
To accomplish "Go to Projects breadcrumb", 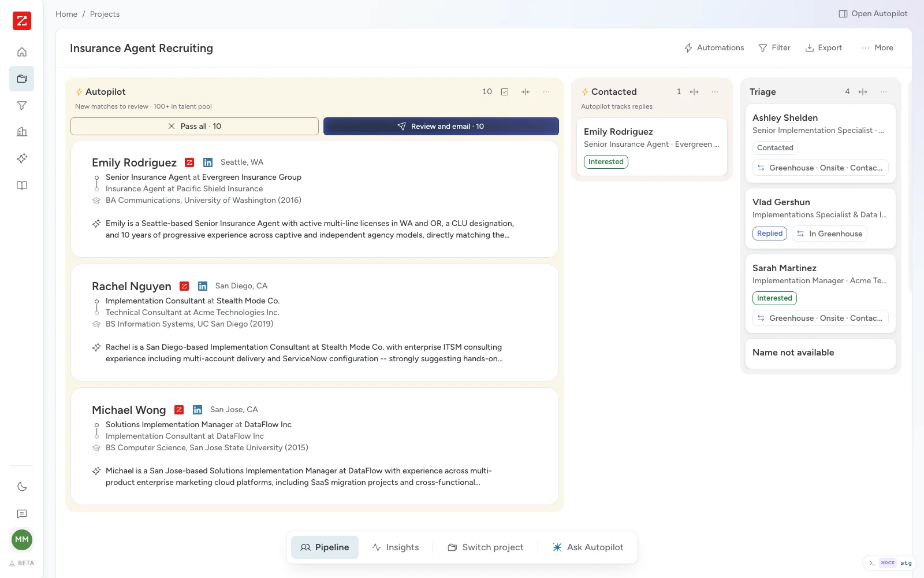I will tap(105, 14).
